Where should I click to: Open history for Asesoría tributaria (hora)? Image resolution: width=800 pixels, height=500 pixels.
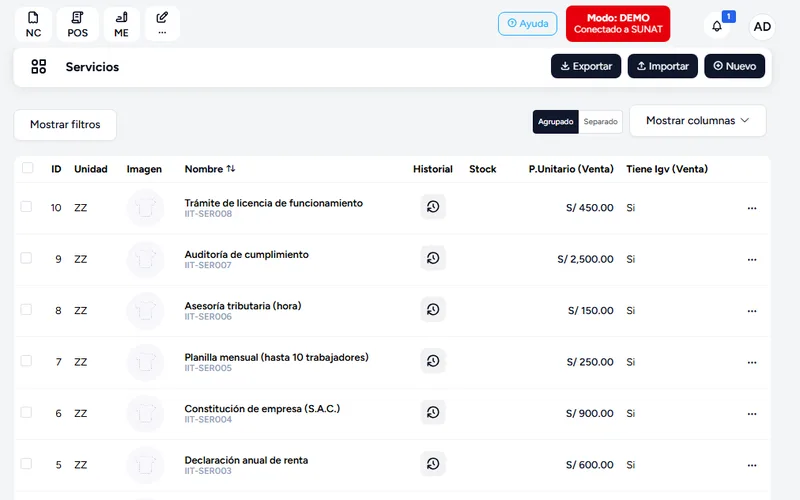tap(433, 310)
